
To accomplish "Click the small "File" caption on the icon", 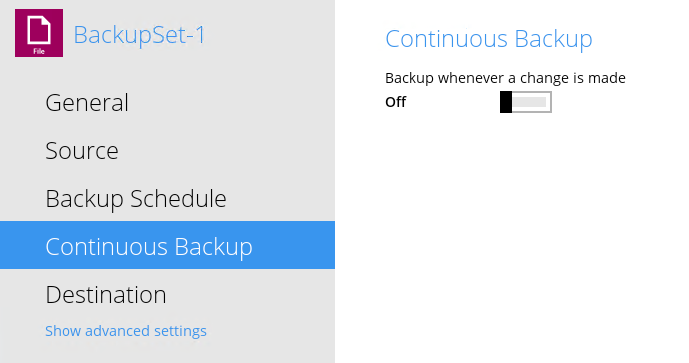I will click(39, 51).
